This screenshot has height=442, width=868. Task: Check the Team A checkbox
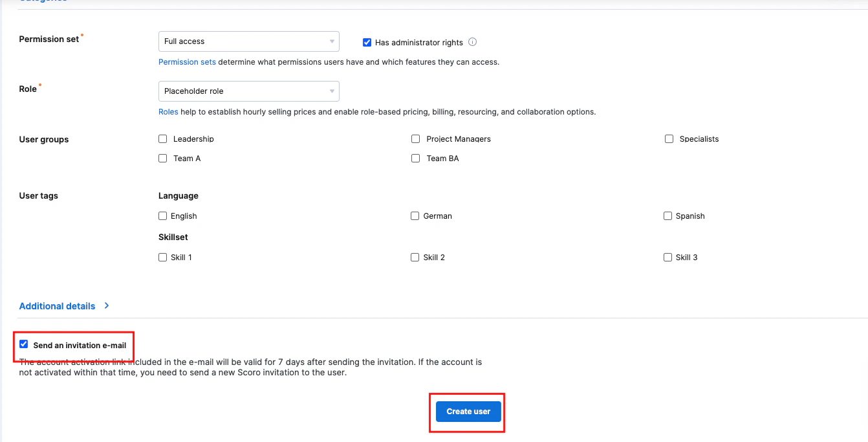pyautogui.click(x=162, y=158)
